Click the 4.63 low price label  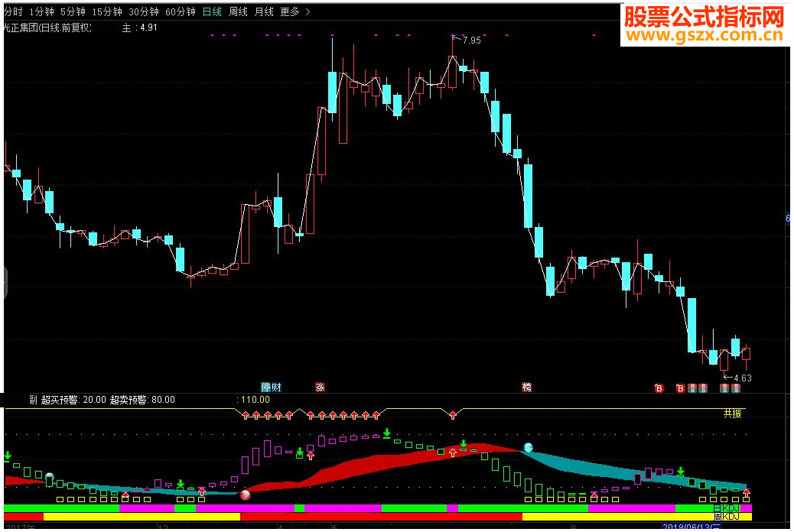coord(742,378)
